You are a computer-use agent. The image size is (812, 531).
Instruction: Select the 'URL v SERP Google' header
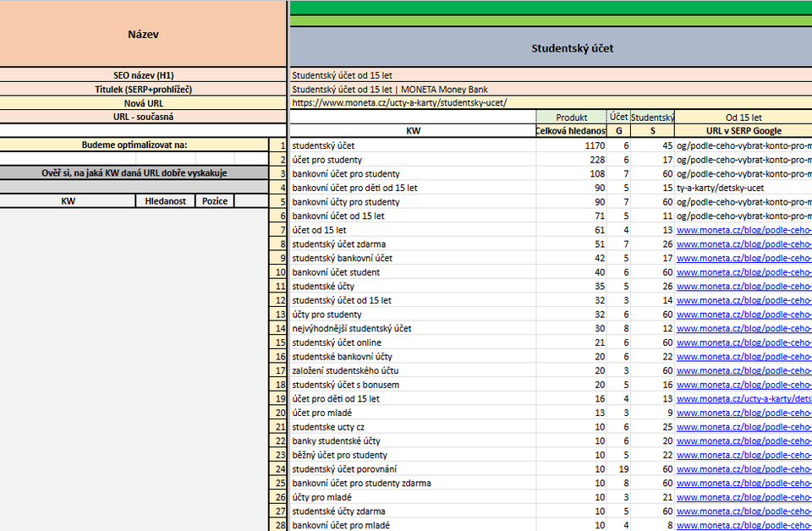point(743,131)
